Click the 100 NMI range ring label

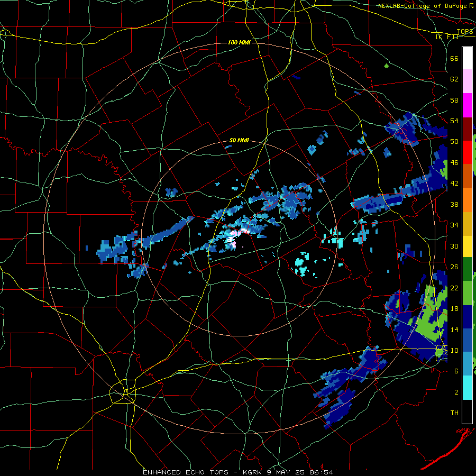coord(239,42)
